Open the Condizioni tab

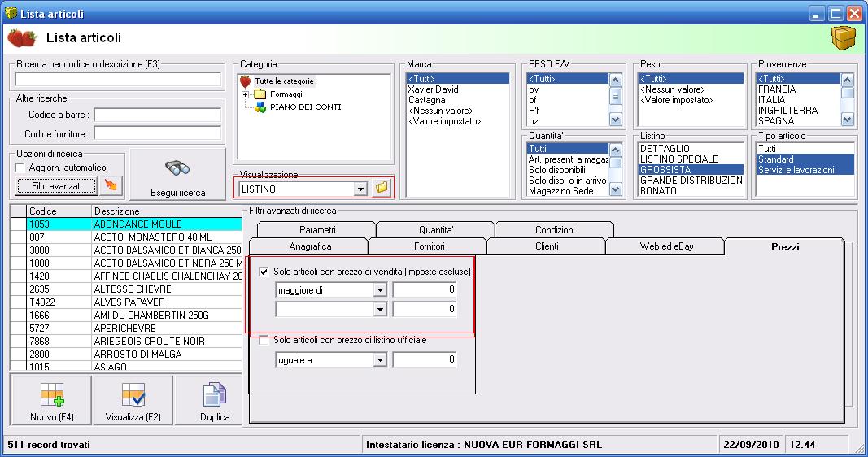tap(555, 229)
